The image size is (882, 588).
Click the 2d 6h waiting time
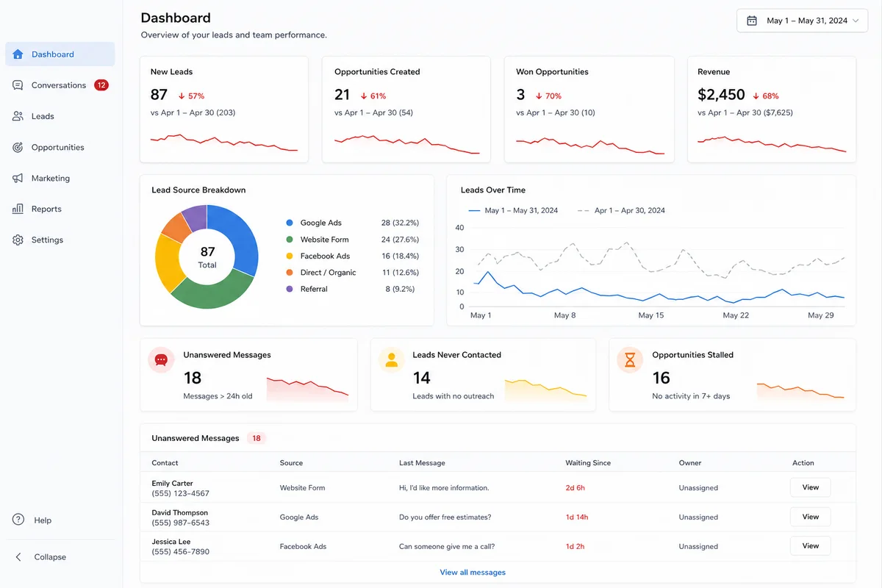click(575, 487)
